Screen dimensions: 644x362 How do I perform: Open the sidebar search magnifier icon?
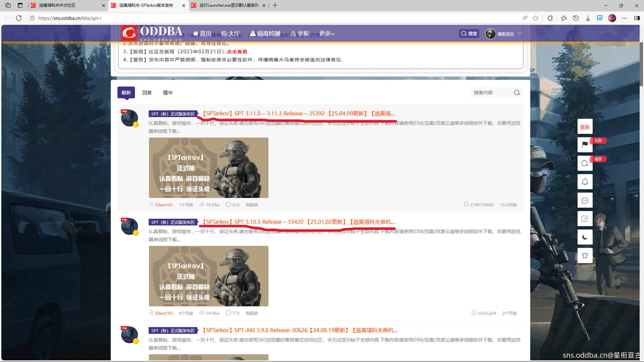[x=585, y=163]
